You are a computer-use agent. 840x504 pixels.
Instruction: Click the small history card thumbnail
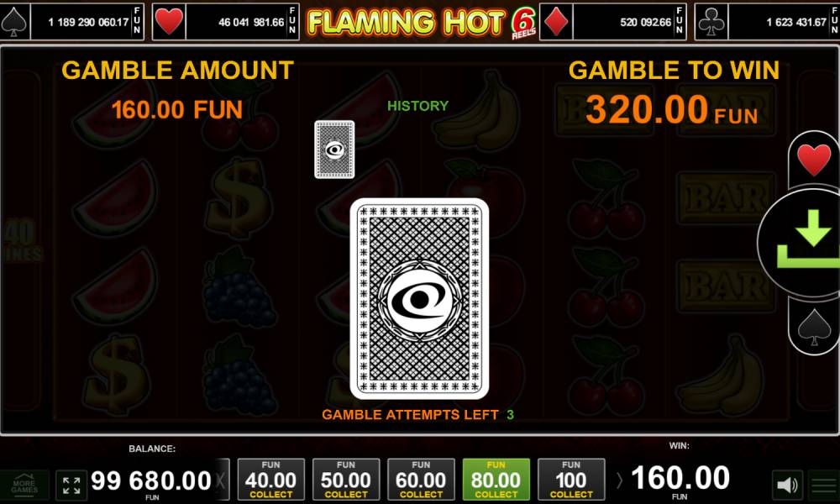click(x=334, y=150)
